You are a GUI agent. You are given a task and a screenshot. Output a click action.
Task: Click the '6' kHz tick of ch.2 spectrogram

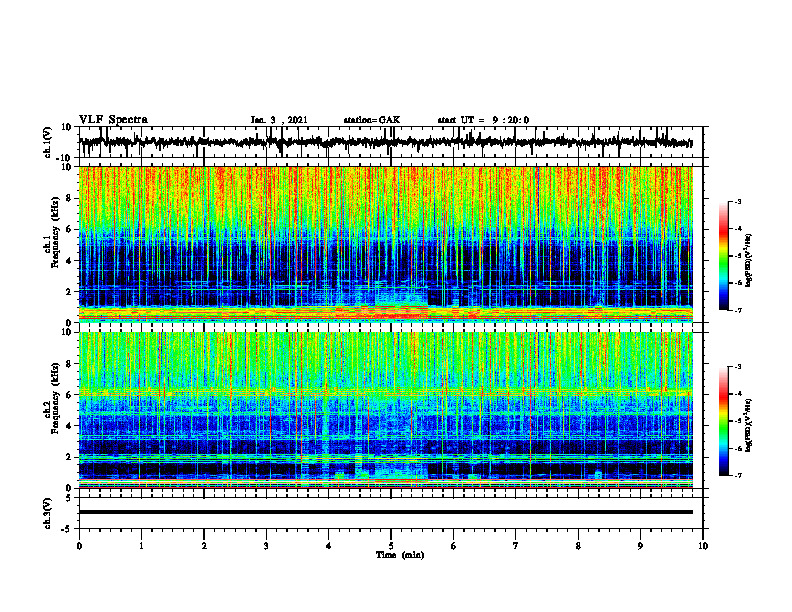click(x=69, y=394)
